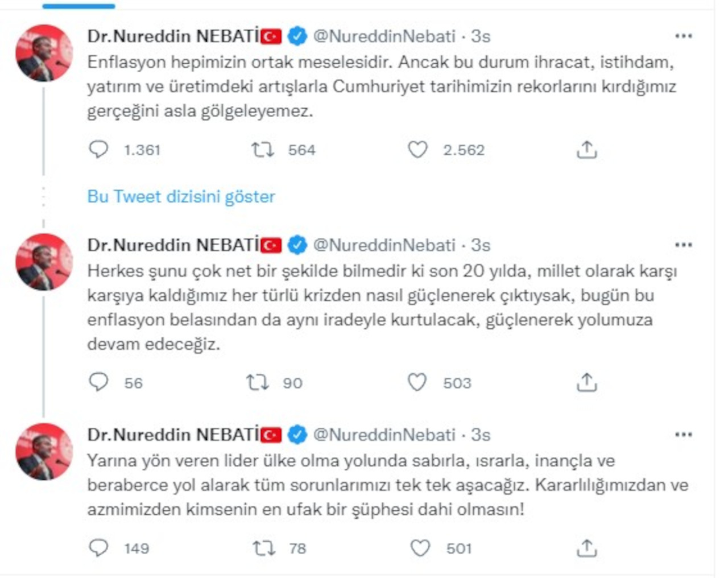Click the Dr.Nureddin NEBATİ name on third tweet
The height and width of the screenshot is (578, 728).
[173, 435]
